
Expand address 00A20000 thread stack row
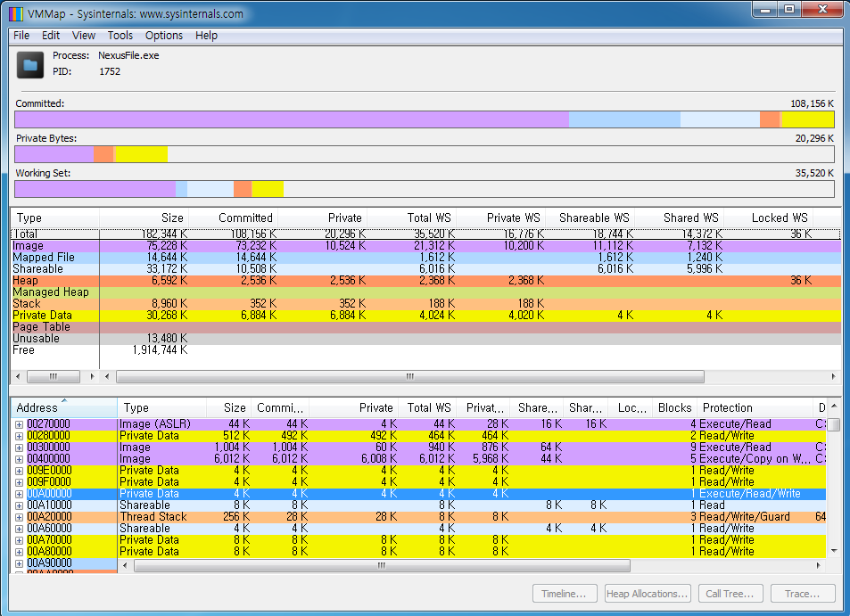(x=19, y=517)
